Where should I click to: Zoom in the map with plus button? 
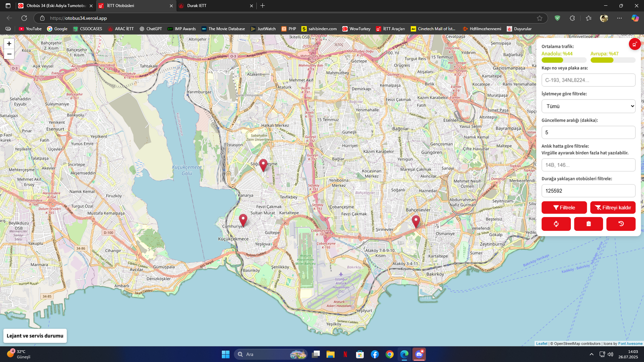(x=9, y=43)
